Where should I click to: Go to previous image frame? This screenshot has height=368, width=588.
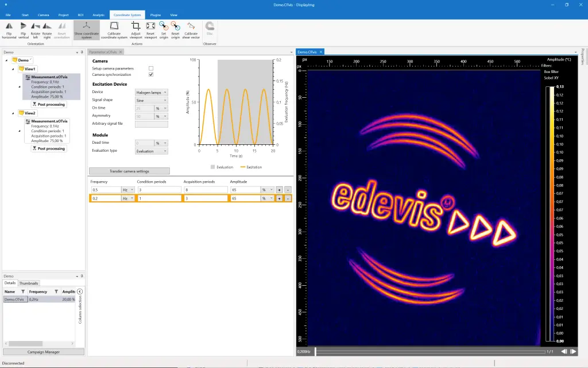(x=564, y=351)
